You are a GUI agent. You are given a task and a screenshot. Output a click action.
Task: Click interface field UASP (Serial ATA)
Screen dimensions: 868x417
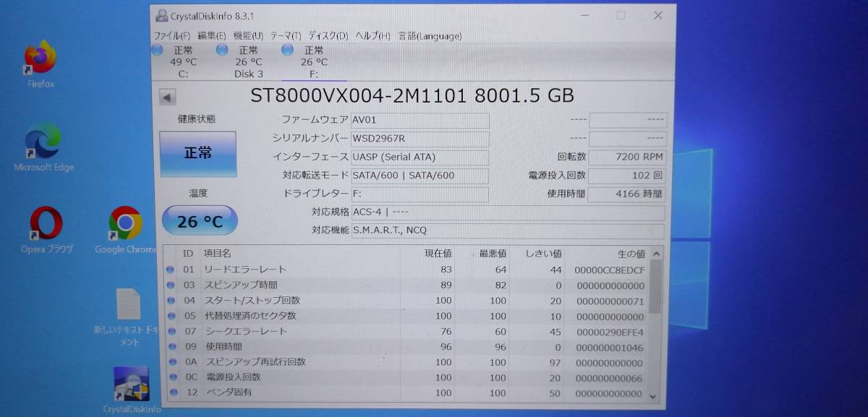click(x=420, y=157)
